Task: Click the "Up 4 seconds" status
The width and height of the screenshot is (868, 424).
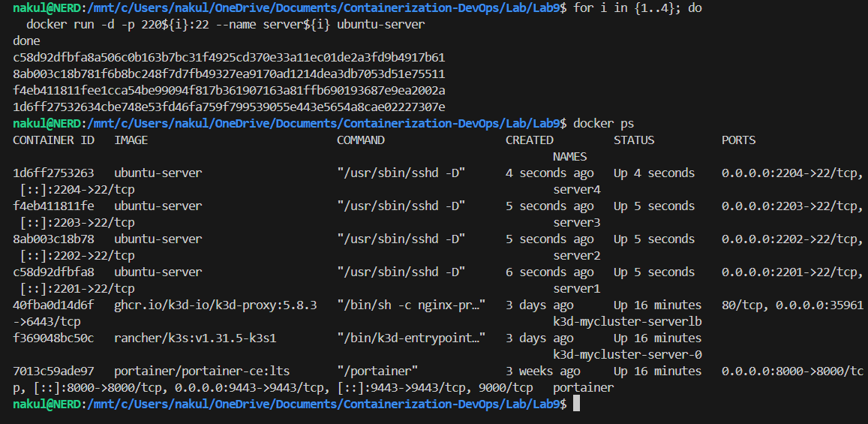Action: click(x=654, y=173)
